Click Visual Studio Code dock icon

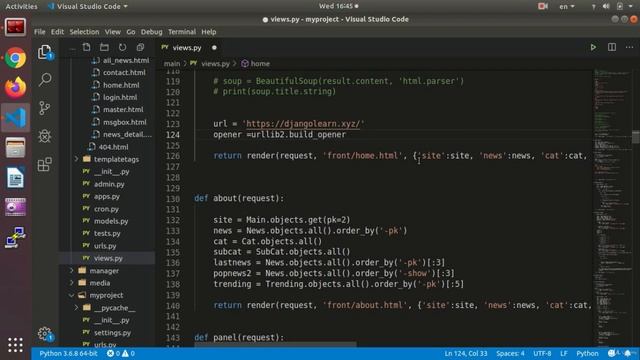16,118
